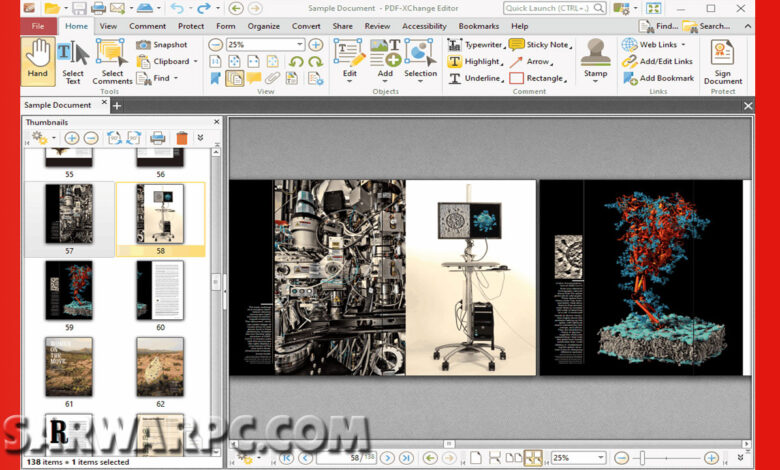Choose the Select Text tool
Screen dimensions: 780x470
click(73, 63)
